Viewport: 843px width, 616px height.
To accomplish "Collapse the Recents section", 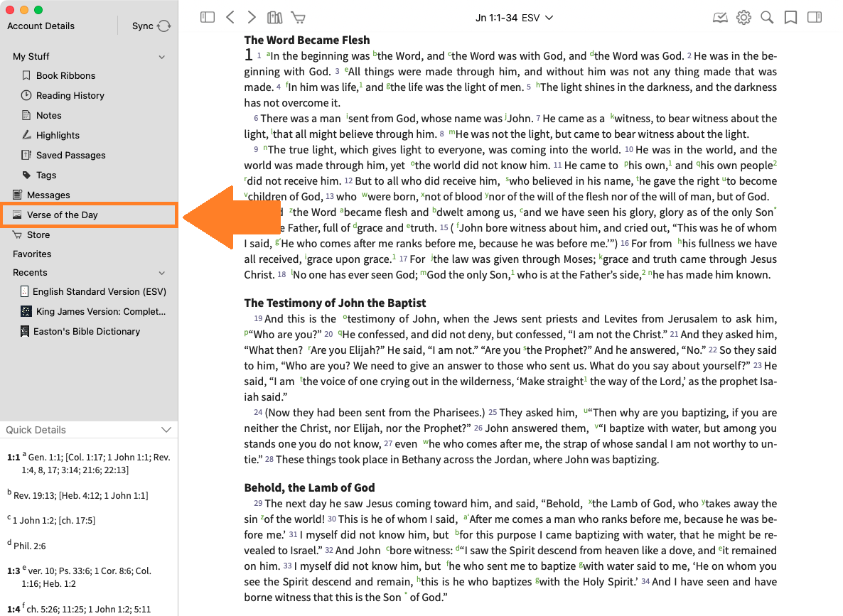I will [162, 273].
